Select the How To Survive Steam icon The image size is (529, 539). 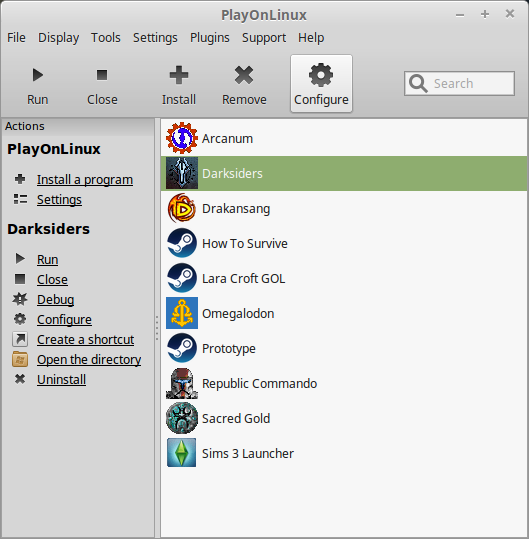[182, 243]
